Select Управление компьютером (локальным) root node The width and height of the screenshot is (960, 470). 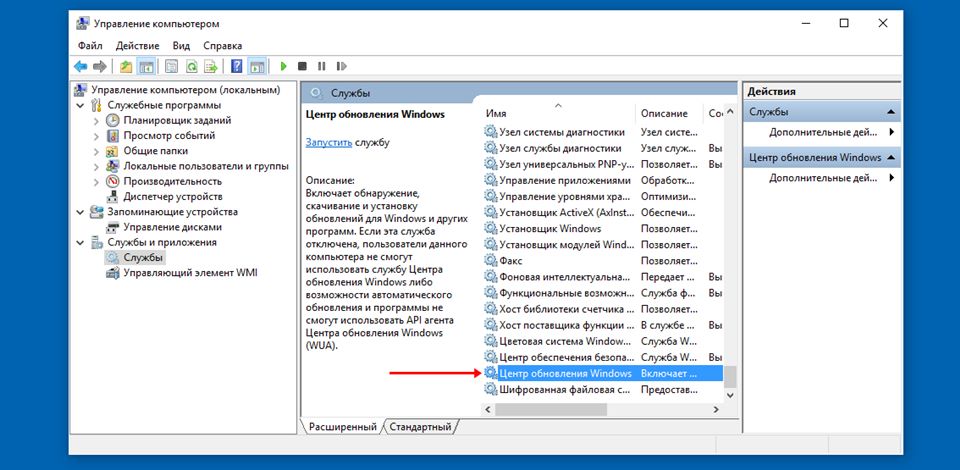[186, 90]
